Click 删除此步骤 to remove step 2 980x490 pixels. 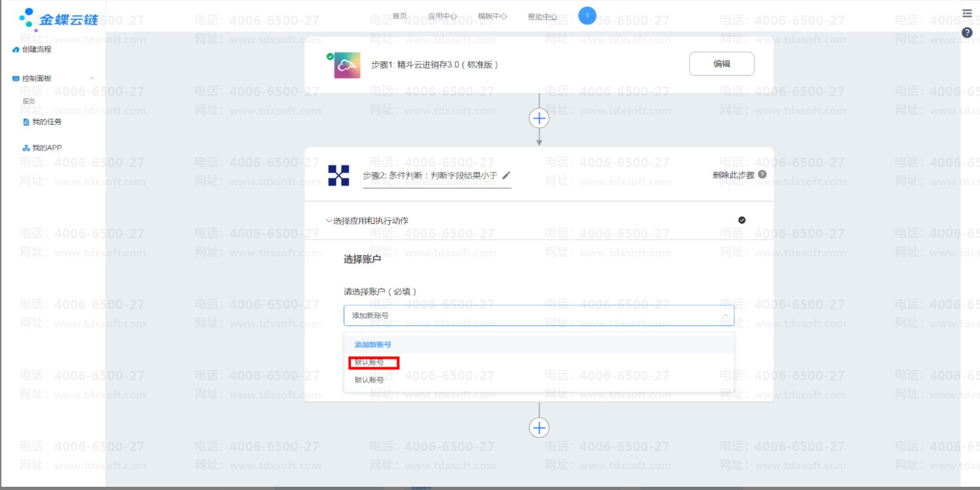coord(733,175)
